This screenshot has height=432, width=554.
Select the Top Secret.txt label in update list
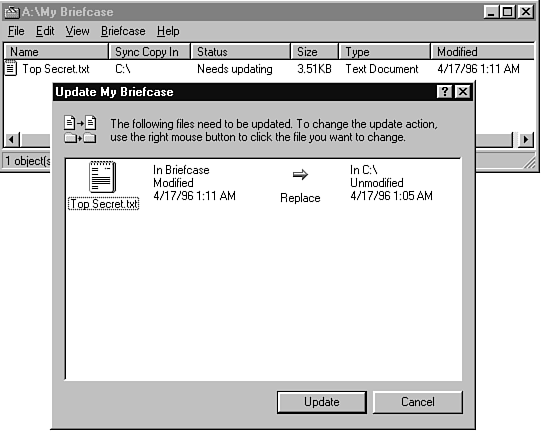coord(104,204)
